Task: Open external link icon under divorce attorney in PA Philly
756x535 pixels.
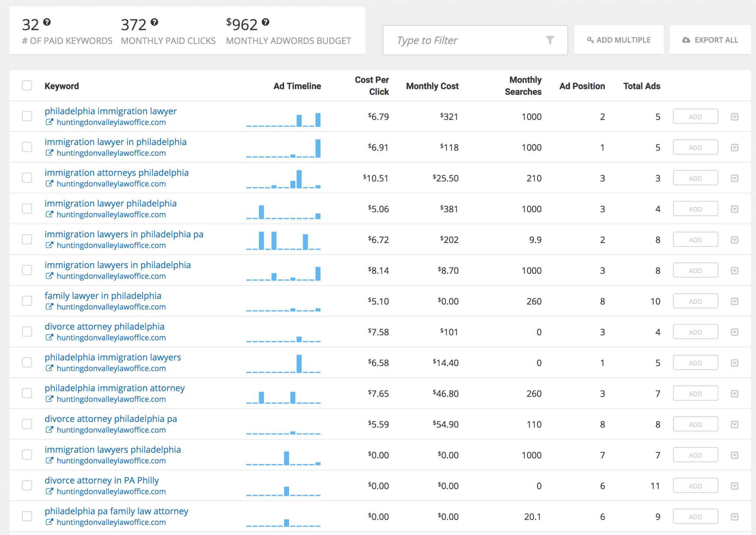Action: tap(49, 491)
